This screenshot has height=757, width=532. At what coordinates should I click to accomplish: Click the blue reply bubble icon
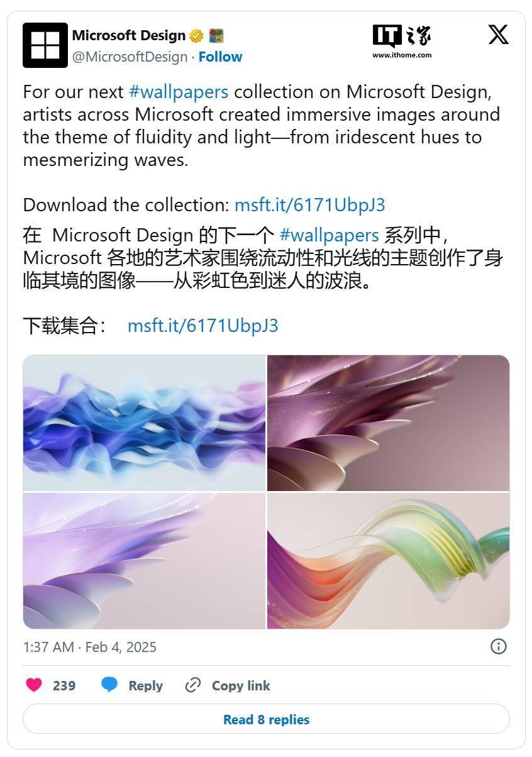pos(109,685)
